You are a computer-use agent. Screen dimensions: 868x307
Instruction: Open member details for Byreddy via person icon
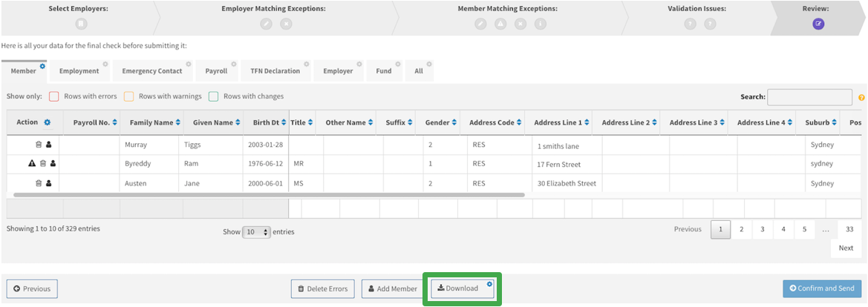[x=53, y=164]
